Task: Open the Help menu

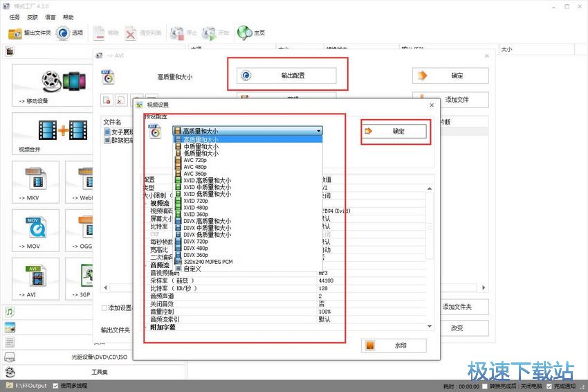Action: tap(68, 17)
